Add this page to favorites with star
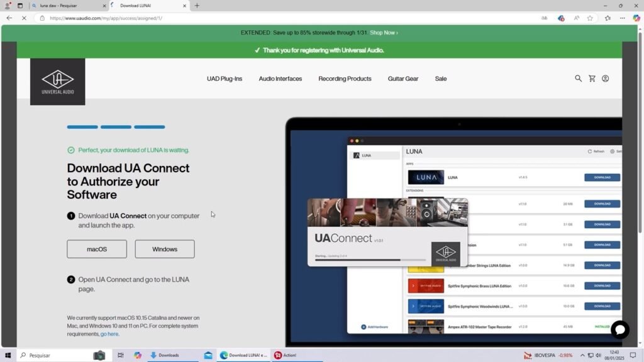Viewport: 644px width, 362px height. point(590,18)
